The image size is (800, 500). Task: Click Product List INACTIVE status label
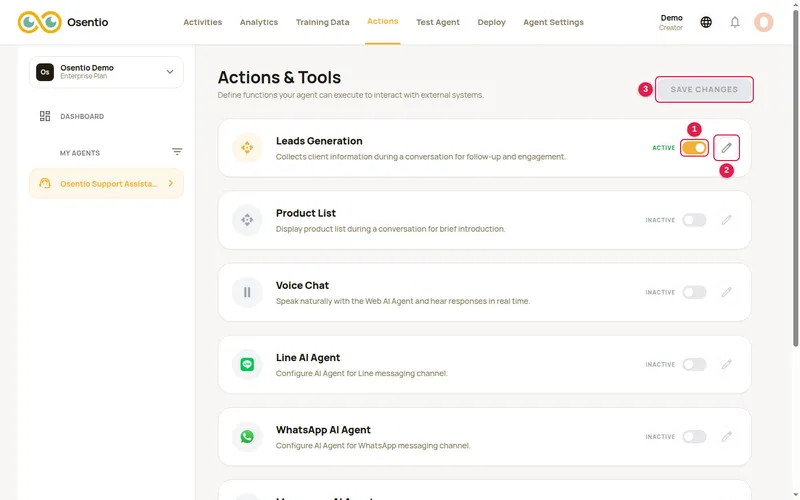[x=660, y=220]
